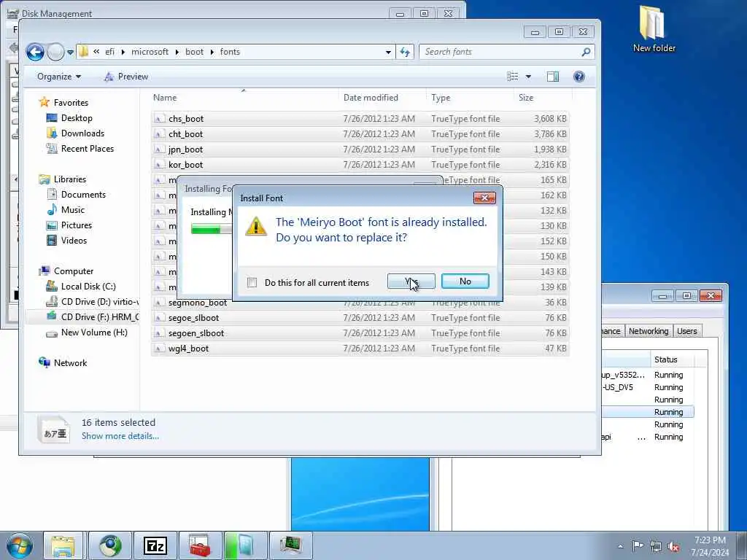Open Windows Explorer from the taskbar
747x560 pixels.
coord(63,545)
